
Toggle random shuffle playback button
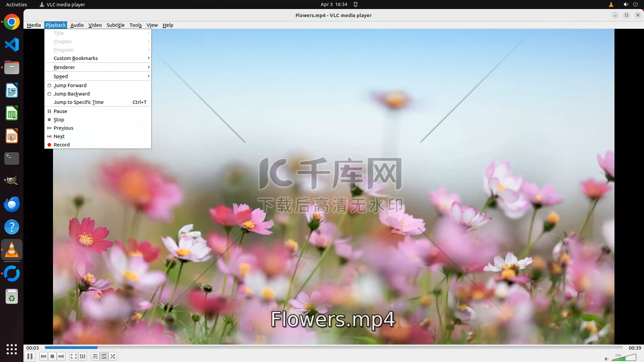coord(113,356)
